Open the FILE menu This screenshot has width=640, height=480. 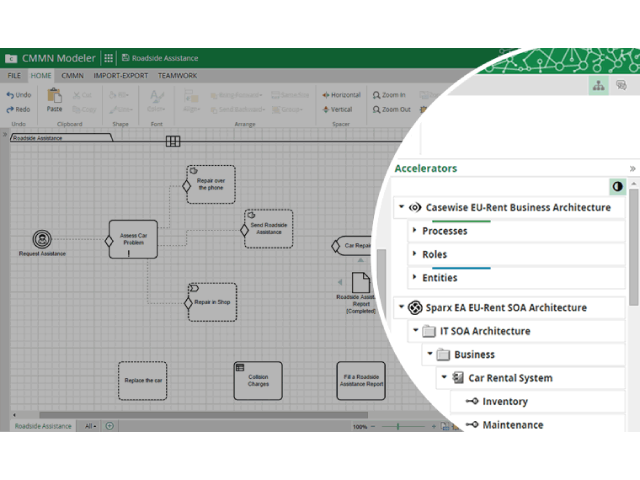click(x=14, y=76)
